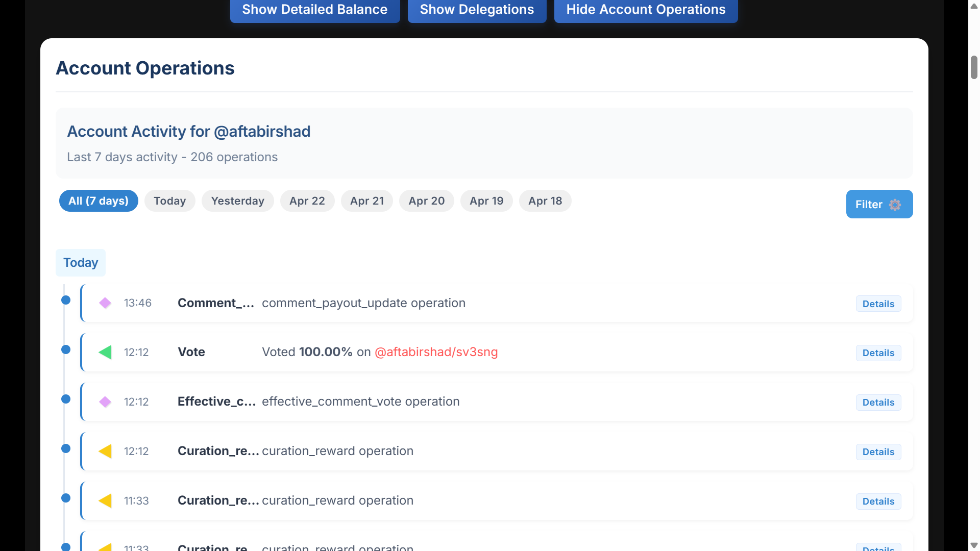This screenshot has height=551, width=980.
Task: Open Details for effective_comment_vote operation
Action: point(878,403)
